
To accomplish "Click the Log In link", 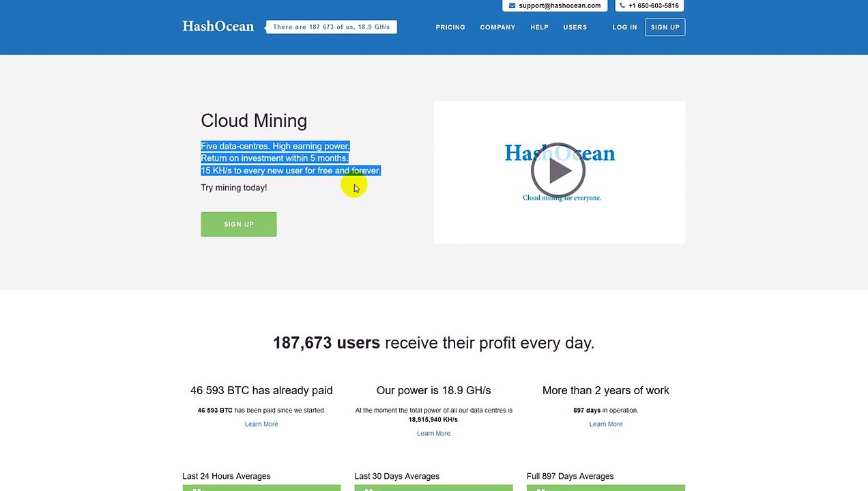I will click(624, 27).
